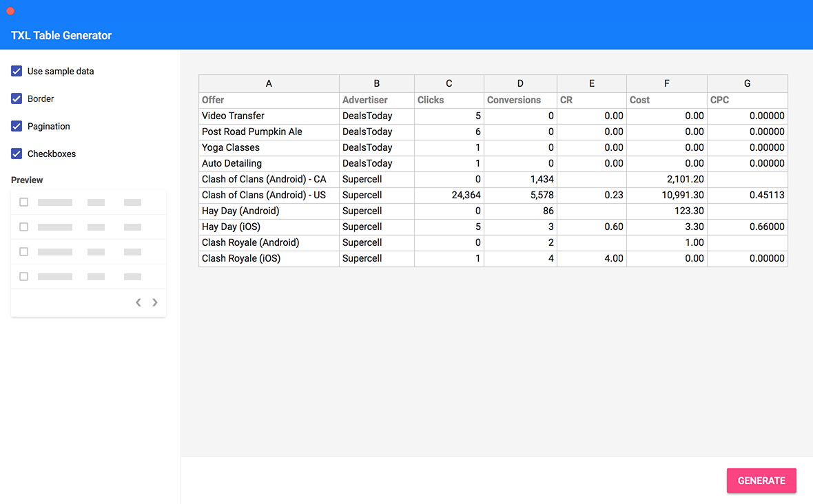
Task: Select the Post Road Pumpkin Ale cell
Action: pos(269,132)
